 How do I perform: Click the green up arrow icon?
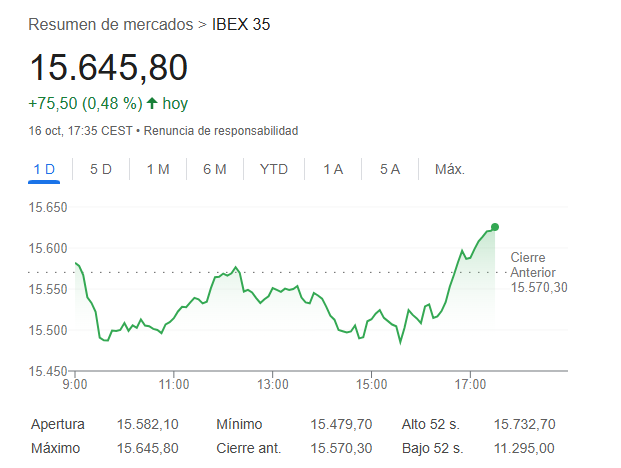152,103
